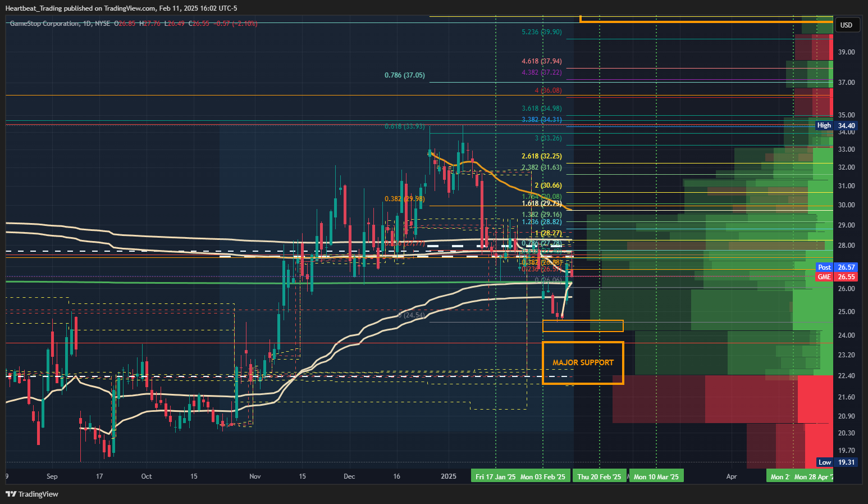Click the 1.618 (29.73) Fibonacci label

click(541, 203)
